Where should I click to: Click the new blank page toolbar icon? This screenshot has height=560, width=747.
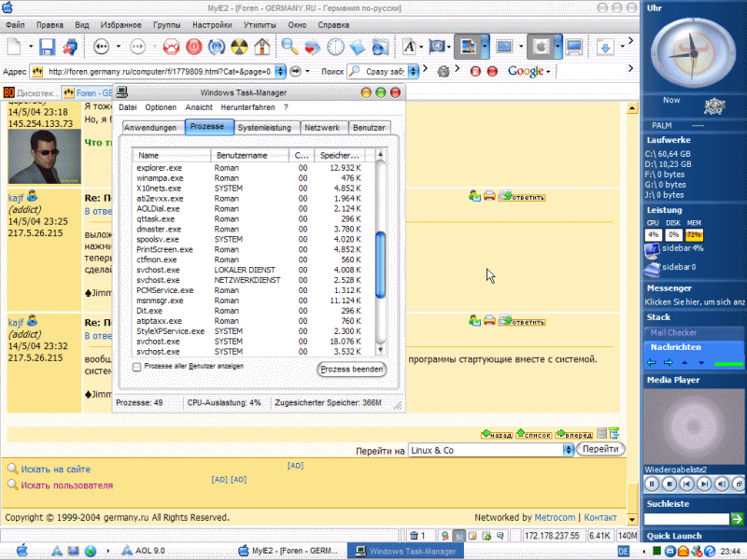(14, 47)
